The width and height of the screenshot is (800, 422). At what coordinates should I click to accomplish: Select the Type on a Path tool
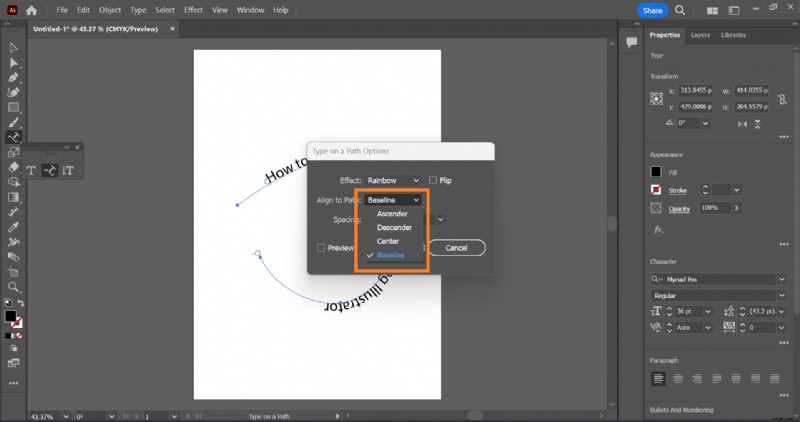50,171
